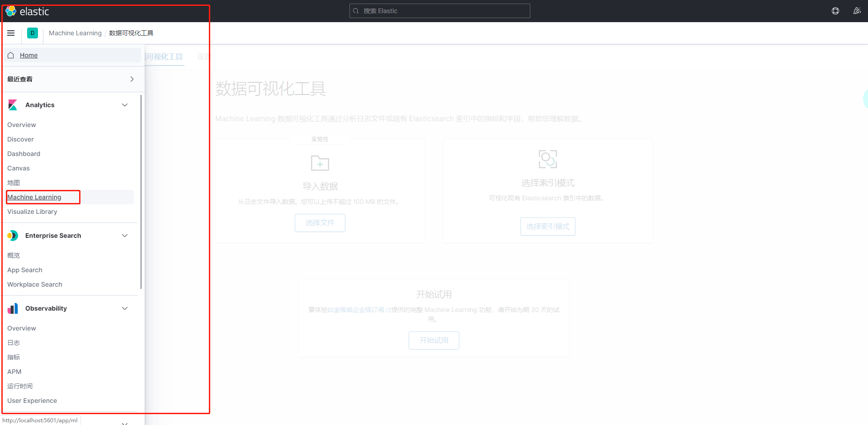Screen dimensions: 868x425
Task: Collapse the Enterprise Search section
Action: point(125,236)
